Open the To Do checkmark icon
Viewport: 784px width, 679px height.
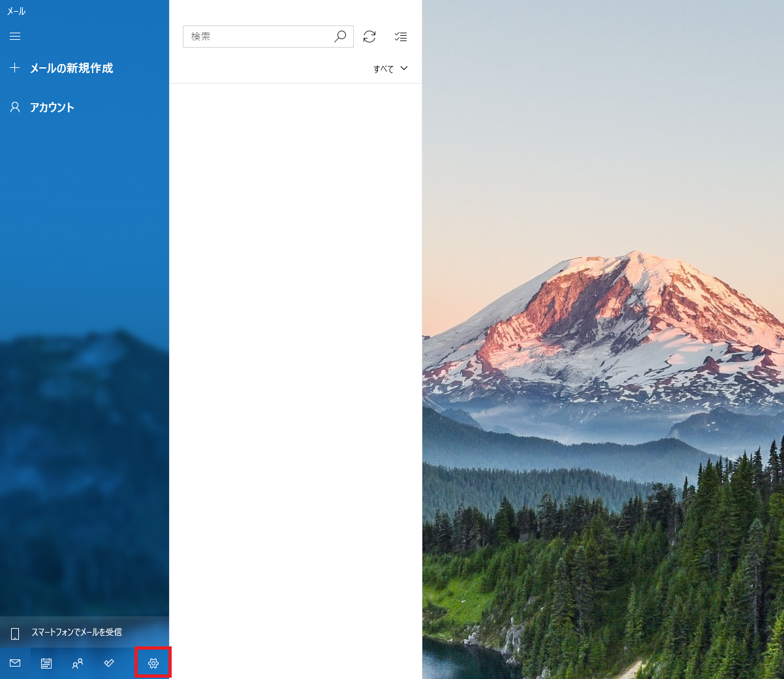coord(109,663)
